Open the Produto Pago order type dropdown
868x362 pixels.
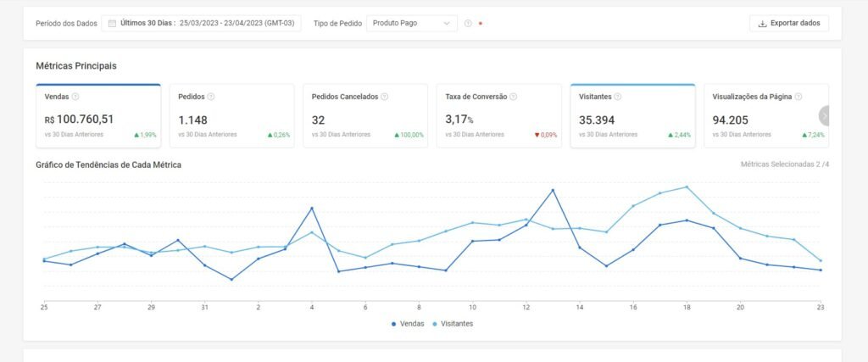(412, 24)
